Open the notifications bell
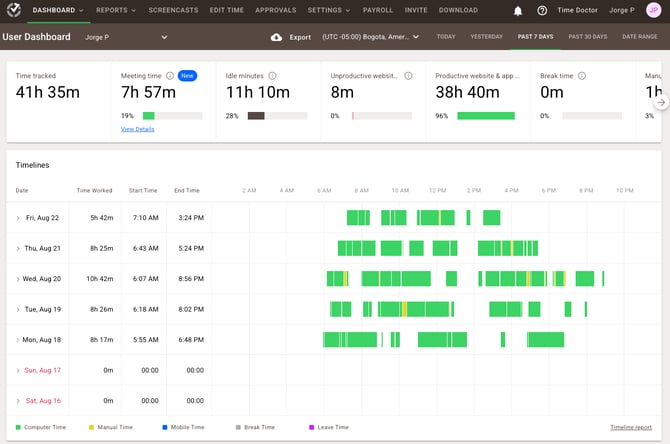The width and height of the screenshot is (670, 444). click(518, 11)
